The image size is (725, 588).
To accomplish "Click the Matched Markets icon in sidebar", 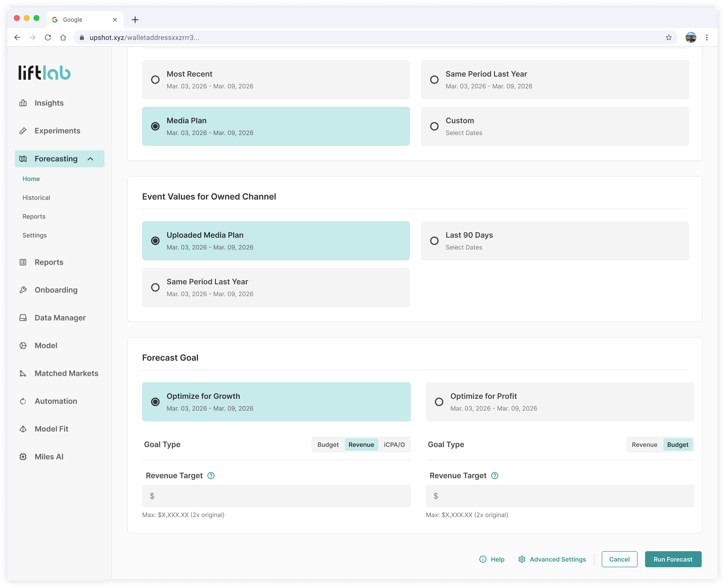I will click(x=23, y=373).
